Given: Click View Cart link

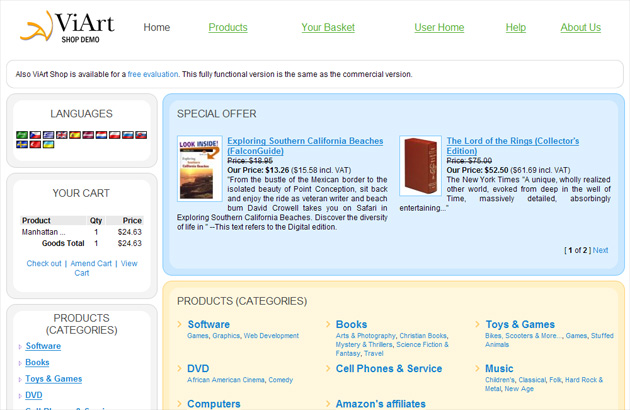Looking at the screenshot, I should pos(105,268).
